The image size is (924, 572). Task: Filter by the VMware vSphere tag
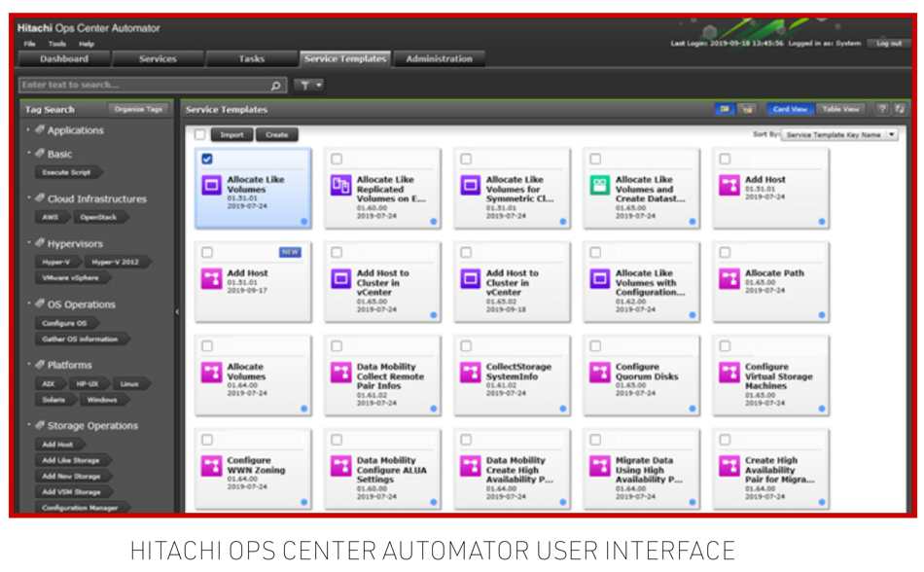tap(71, 278)
